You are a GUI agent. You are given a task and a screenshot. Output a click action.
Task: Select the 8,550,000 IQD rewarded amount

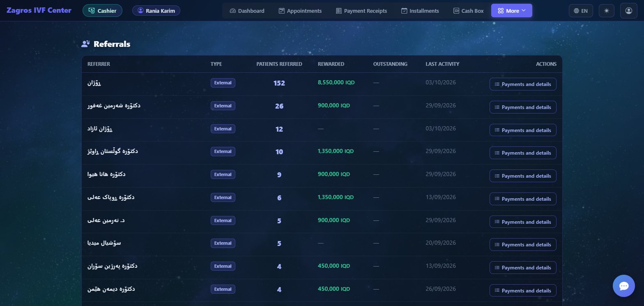[x=336, y=82]
